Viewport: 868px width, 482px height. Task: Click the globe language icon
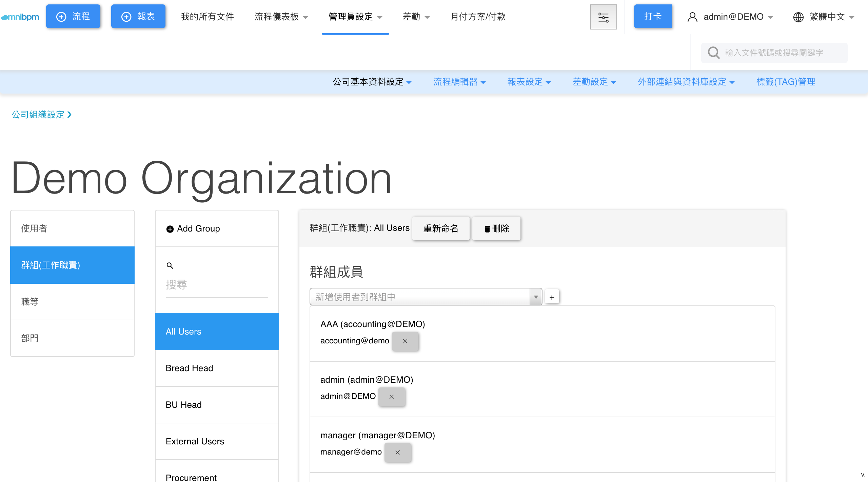(798, 17)
